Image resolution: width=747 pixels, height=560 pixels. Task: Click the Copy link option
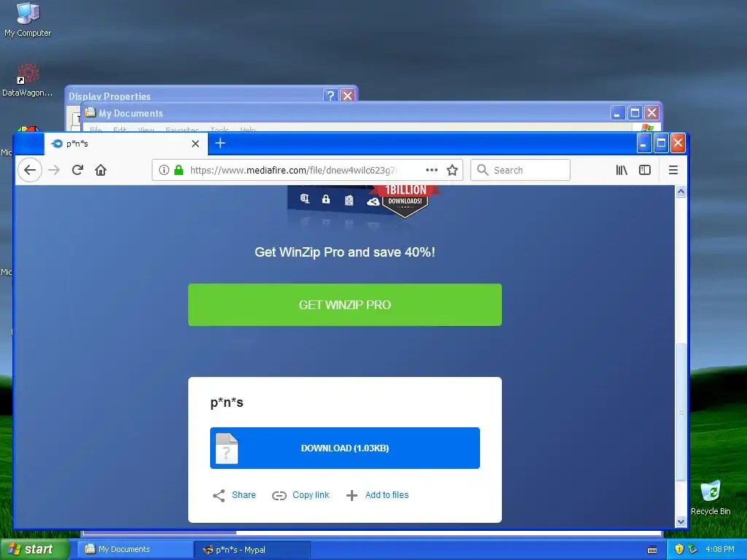pyautogui.click(x=311, y=495)
